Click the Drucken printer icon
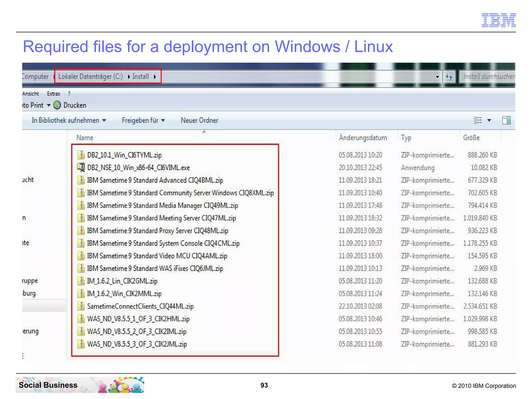Viewport: 532px width, 399px height. [x=57, y=105]
